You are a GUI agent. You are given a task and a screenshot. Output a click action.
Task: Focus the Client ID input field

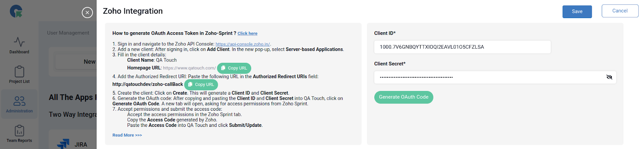click(x=462, y=47)
